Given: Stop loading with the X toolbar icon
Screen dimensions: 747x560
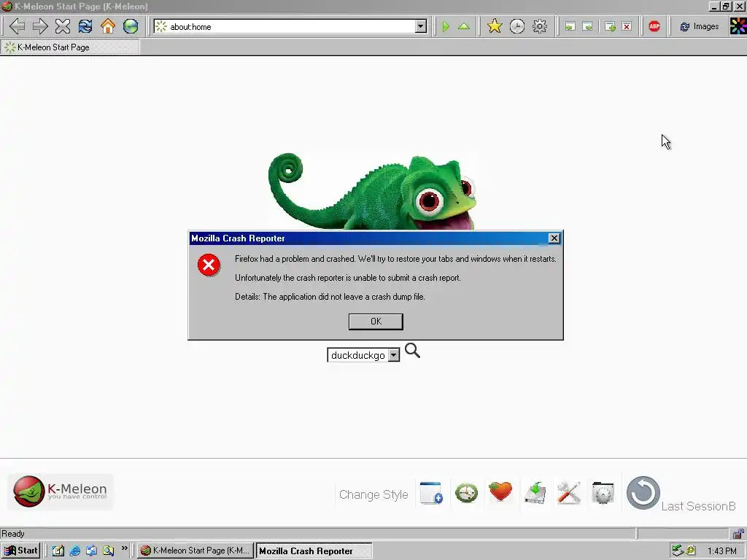Looking at the screenshot, I should pos(63,26).
